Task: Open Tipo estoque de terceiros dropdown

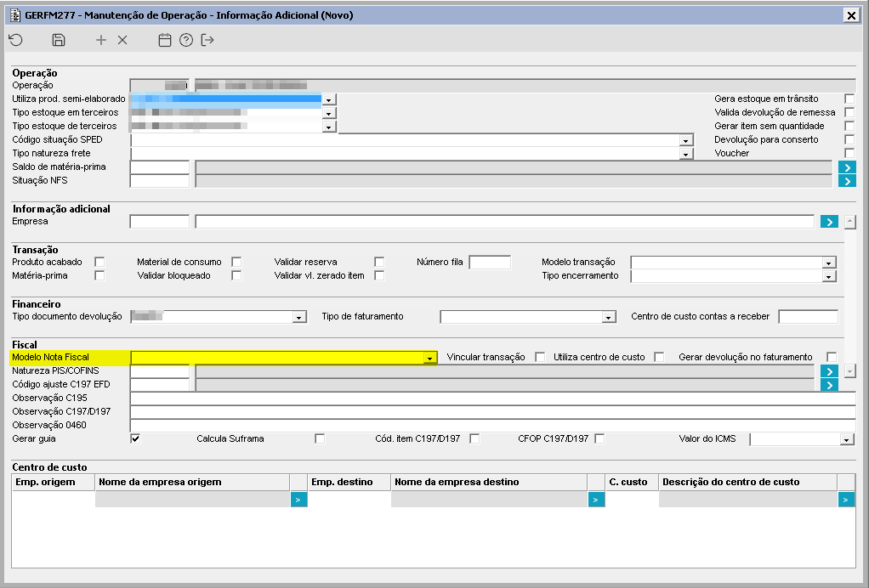Action: pos(329,127)
